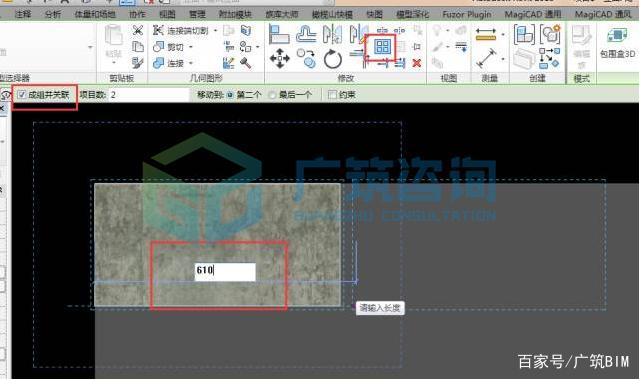639x379 pixels.
Task: Open the type selector dropdown
Action: point(90,47)
